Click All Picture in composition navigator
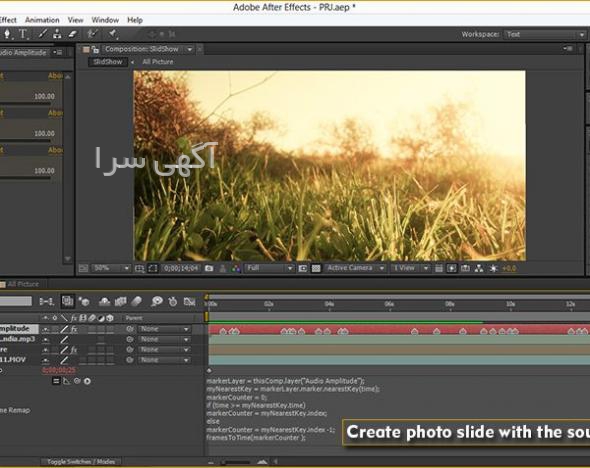 pos(158,62)
